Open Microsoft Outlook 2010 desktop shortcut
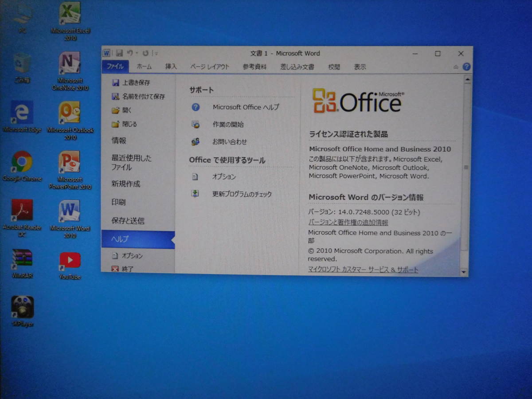The width and height of the screenshot is (532, 399). click(x=70, y=121)
